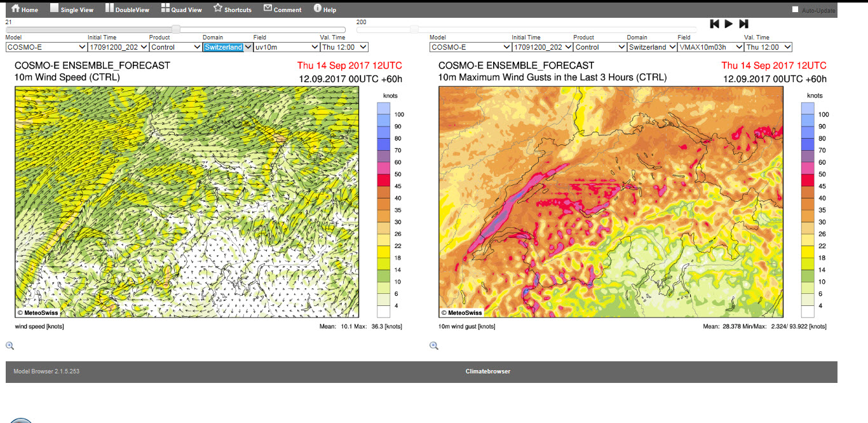Open the right panel VMAX10m03h Field dropdown
Image resolution: width=868 pixels, height=423 pixels.
point(710,47)
